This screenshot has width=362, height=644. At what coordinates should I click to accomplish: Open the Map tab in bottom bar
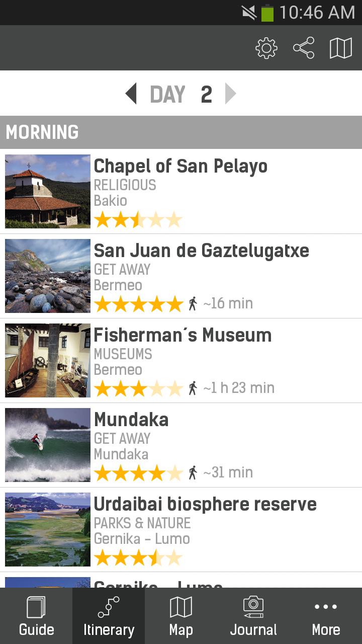click(181, 616)
